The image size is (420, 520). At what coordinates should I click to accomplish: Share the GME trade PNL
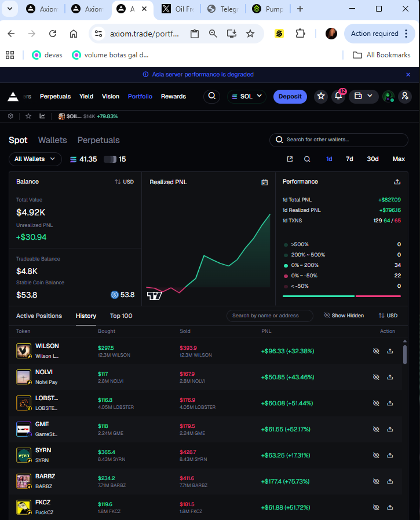pos(390,429)
